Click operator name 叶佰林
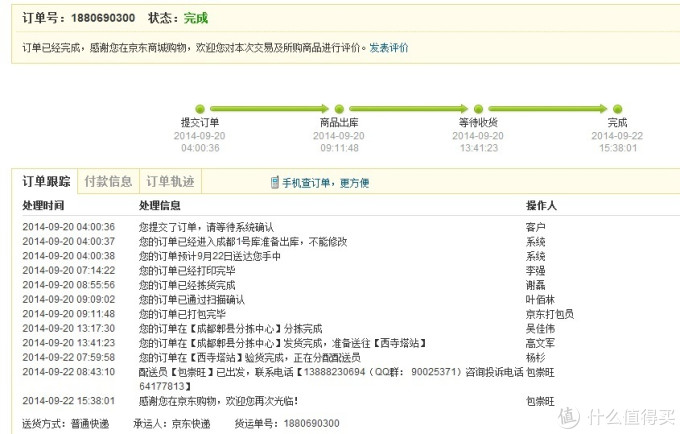 [540, 299]
